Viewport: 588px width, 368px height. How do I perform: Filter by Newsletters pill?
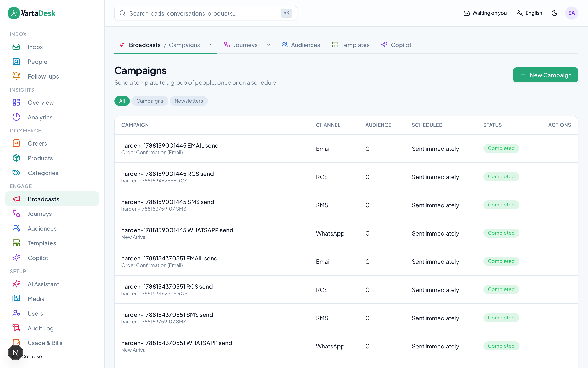tap(189, 101)
